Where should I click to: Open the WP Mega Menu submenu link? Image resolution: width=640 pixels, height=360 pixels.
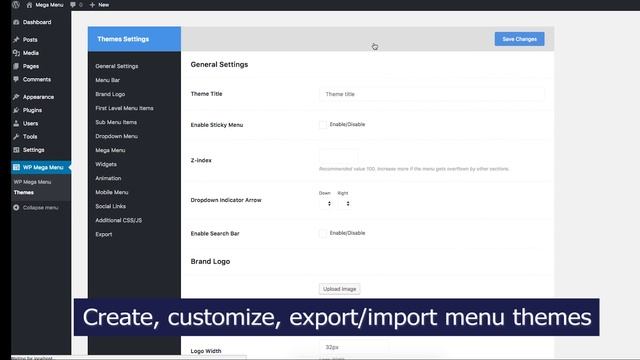[32, 182]
